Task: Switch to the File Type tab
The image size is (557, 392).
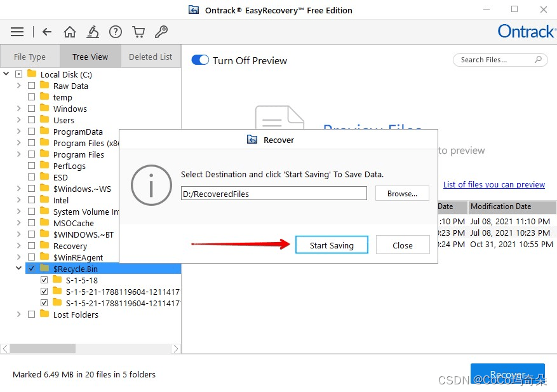Action: (x=30, y=57)
